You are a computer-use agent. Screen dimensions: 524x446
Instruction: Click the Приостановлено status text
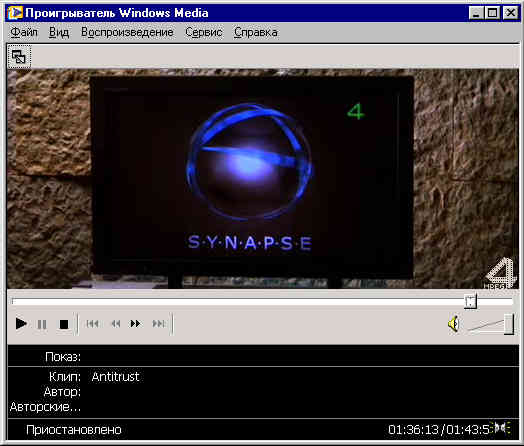[74, 430]
